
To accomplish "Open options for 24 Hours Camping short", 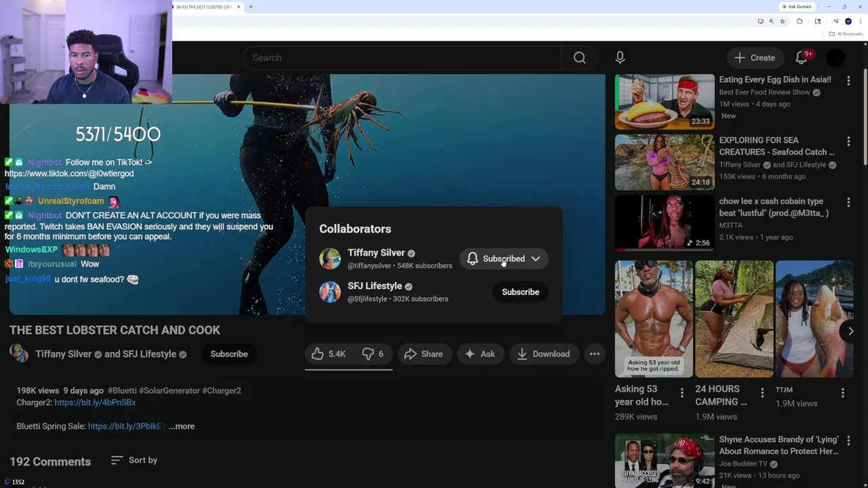I will coord(762,393).
